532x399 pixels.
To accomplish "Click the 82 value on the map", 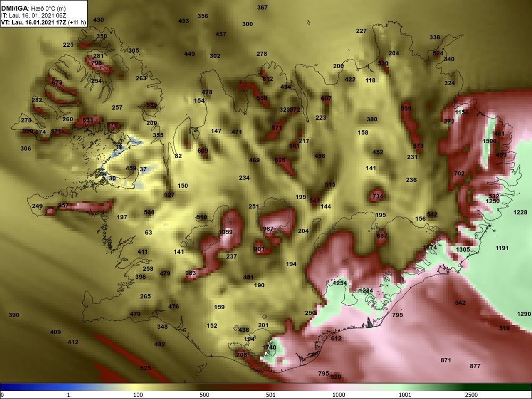I will [x=178, y=156].
